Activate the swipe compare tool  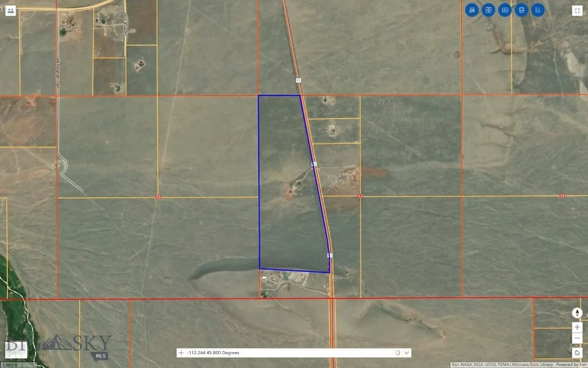(505, 10)
